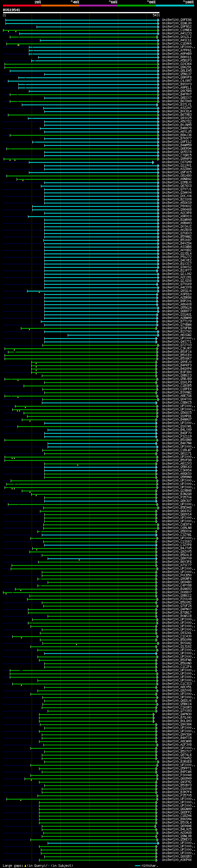Open hit UniRef100_Q9FE86
The image size is (197, 868).
coord(176,20)
